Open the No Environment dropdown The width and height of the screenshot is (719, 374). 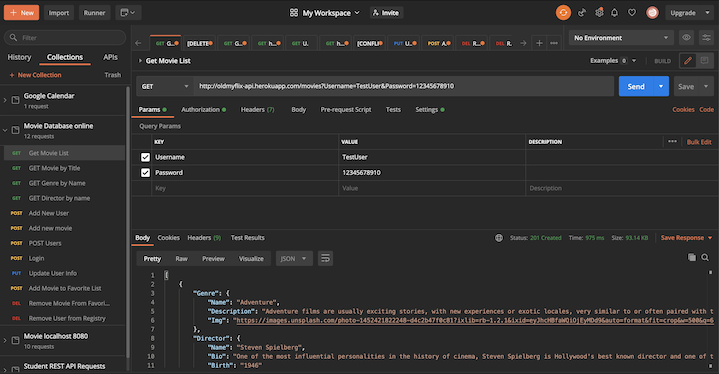(x=621, y=38)
